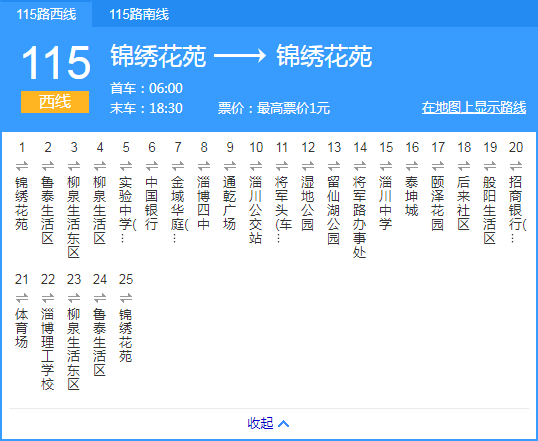This screenshot has height=441, width=538.
Task: Click the 西线 orange badge
Action: (x=55, y=102)
